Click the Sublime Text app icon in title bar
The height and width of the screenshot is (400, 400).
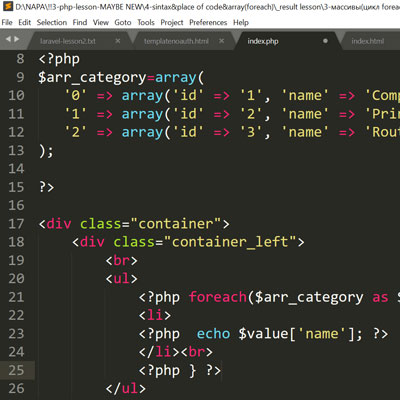(8, 6)
